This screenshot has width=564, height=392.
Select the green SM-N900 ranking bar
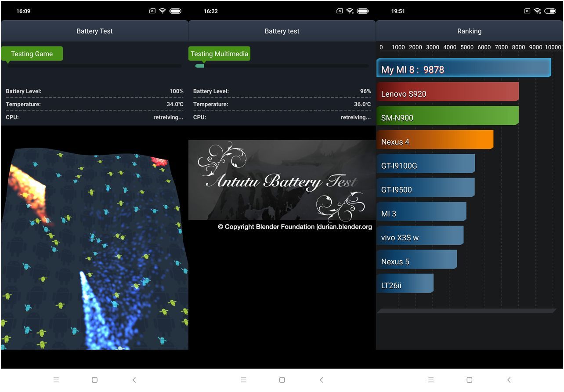tap(448, 116)
